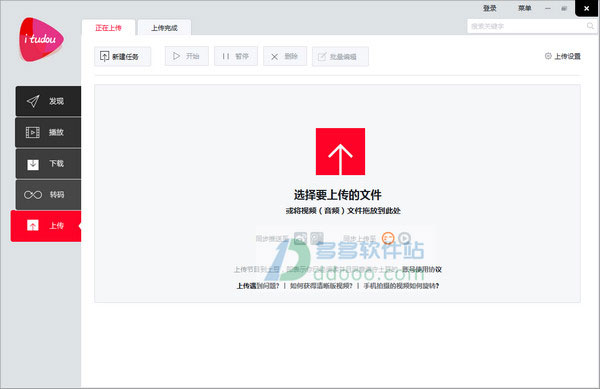Open the 账号使用协议 agreement link

coord(422,269)
